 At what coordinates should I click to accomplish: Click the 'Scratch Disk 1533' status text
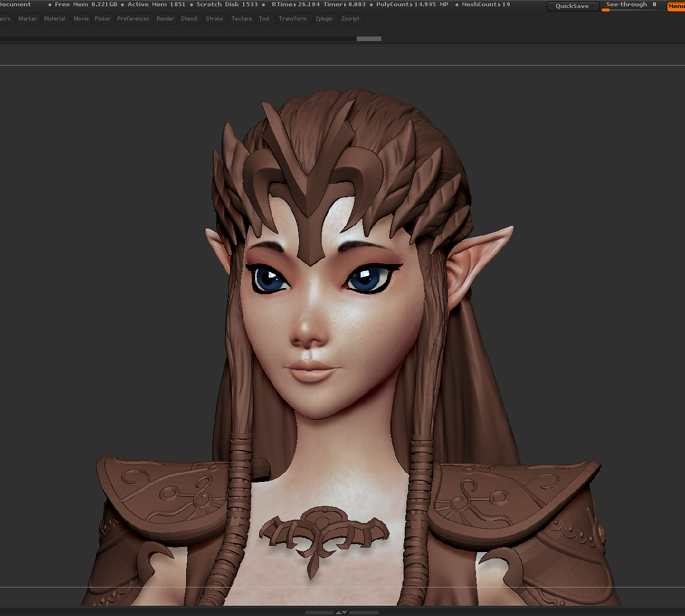click(x=227, y=5)
